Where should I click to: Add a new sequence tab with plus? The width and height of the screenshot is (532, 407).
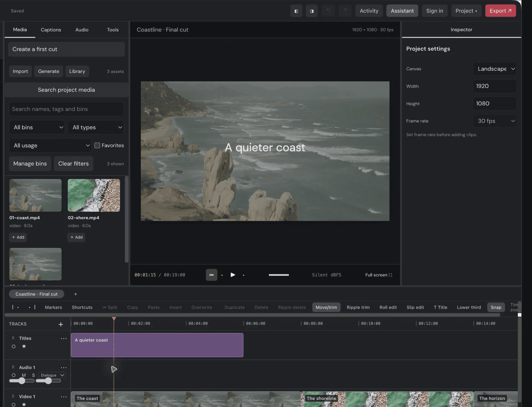76,294
